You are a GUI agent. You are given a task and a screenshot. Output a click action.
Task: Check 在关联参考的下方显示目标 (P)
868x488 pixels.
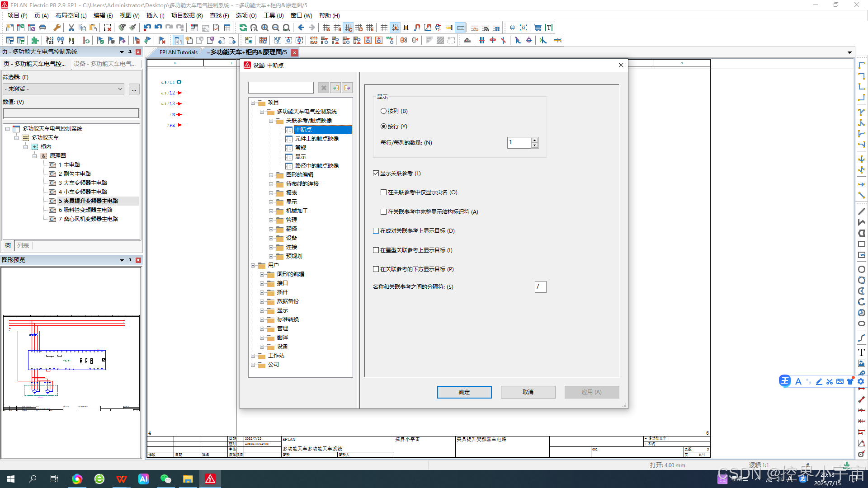(376, 269)
